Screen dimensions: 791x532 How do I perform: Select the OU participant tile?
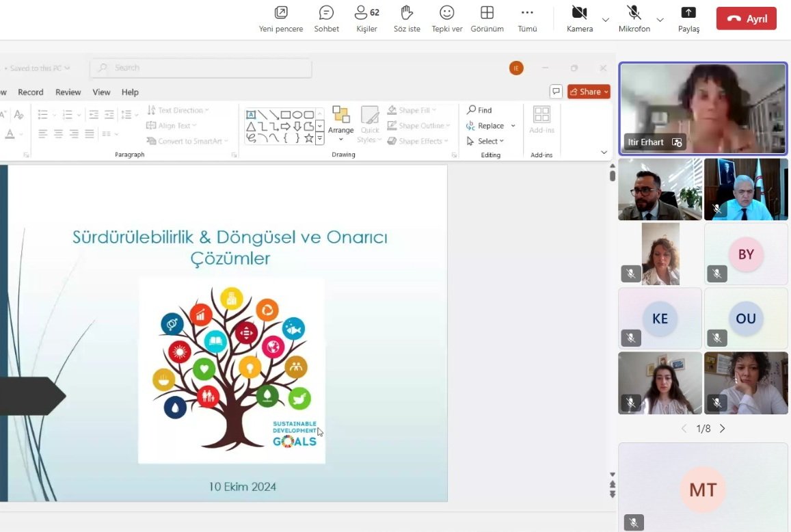coord(746,318)
